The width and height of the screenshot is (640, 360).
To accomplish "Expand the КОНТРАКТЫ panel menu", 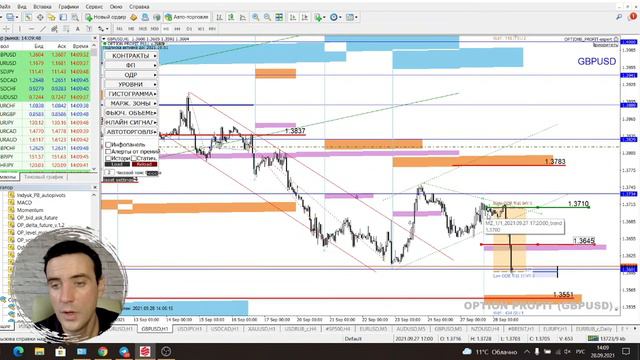I will [x=131, y=56].
